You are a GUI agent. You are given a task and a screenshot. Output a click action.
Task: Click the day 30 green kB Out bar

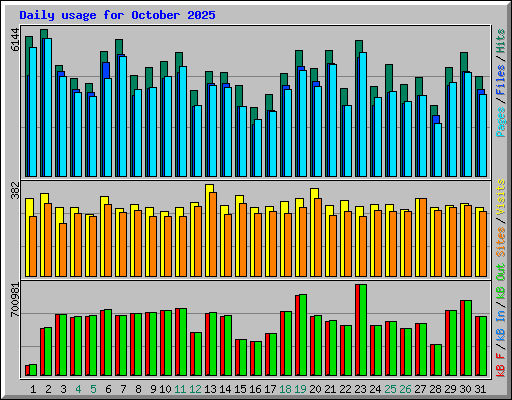468,338
